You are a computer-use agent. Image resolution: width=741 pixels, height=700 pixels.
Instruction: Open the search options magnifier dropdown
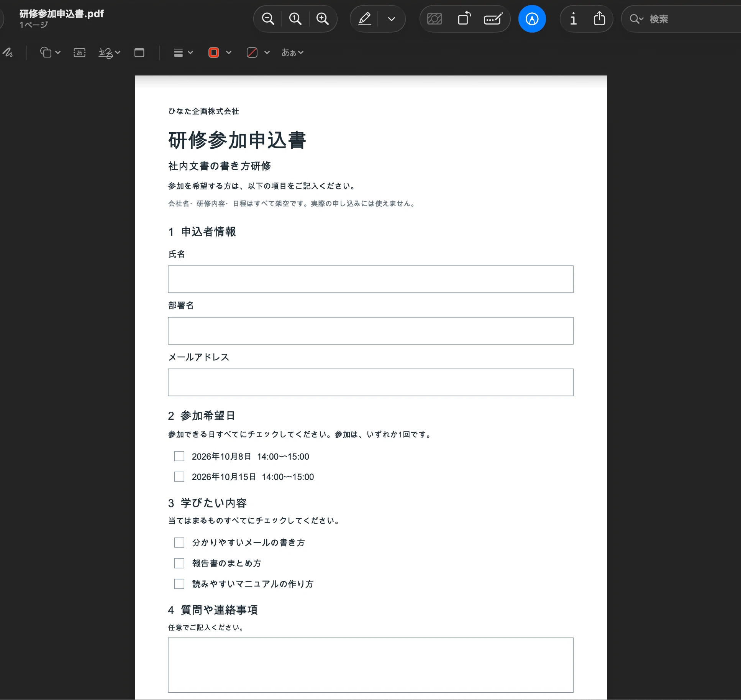coord(636,19)
